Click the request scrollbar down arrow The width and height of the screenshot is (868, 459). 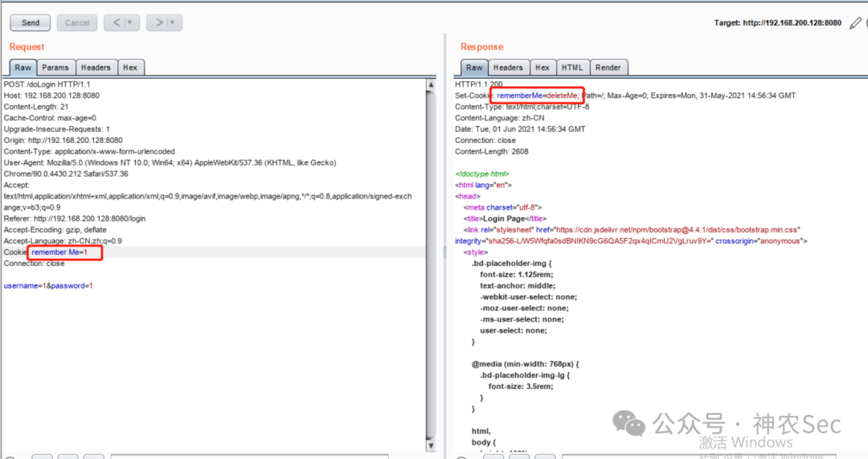tap(431, 445)
